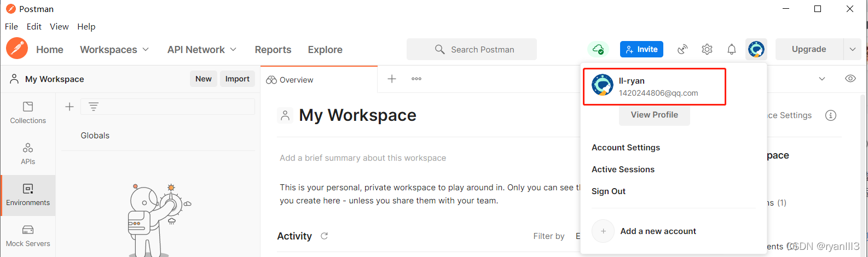
Task: Open Mock Servers in the sidebar
Action: 28,236
